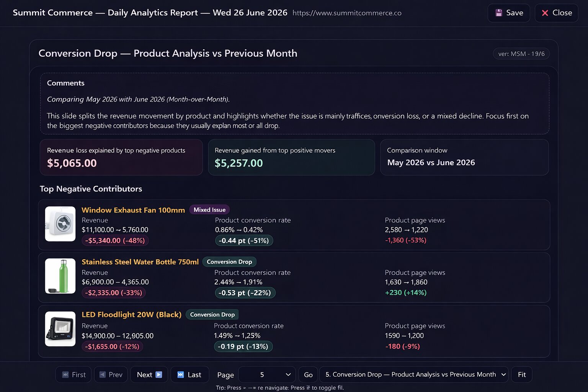The image size is (588, 392).
Task: Click the Prev arrow icon
Action: click(102, 375)
